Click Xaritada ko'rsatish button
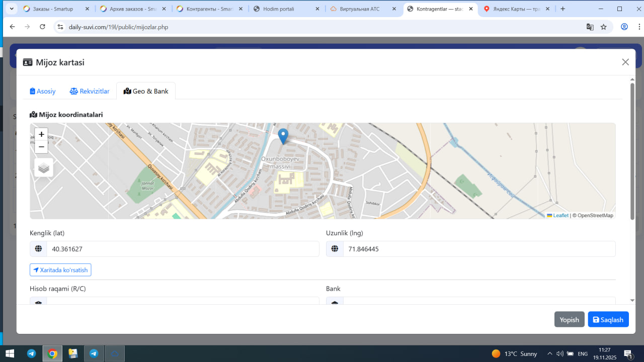This screenshot has height=362, width=644. pyautogui.click(x=60, y=270)
